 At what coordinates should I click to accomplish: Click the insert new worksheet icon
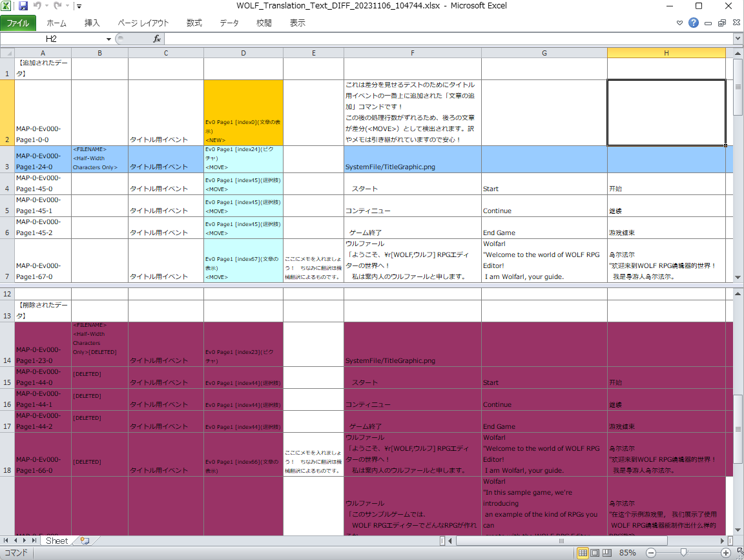tap(85, 541)
